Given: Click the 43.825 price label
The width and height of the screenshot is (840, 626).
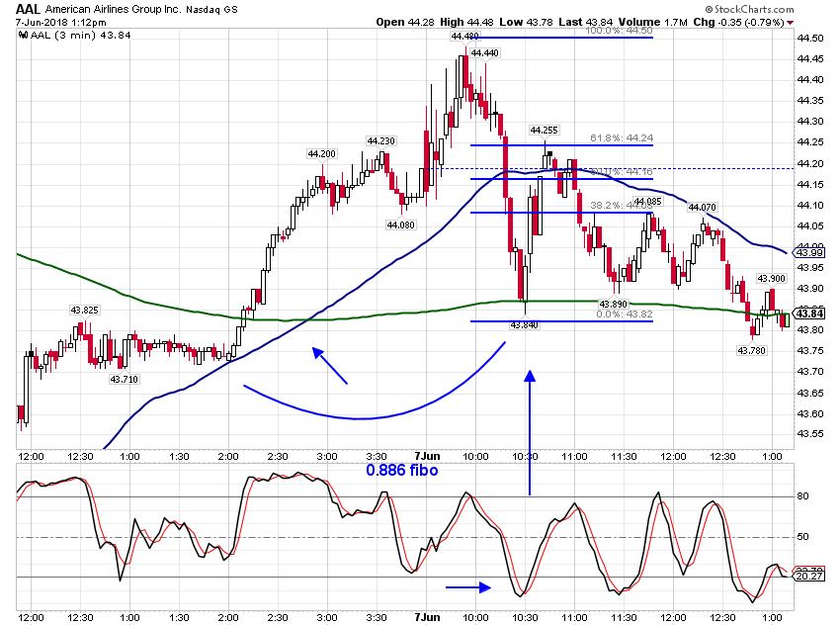Looking at the screenshot, I should tap(85, 311).
